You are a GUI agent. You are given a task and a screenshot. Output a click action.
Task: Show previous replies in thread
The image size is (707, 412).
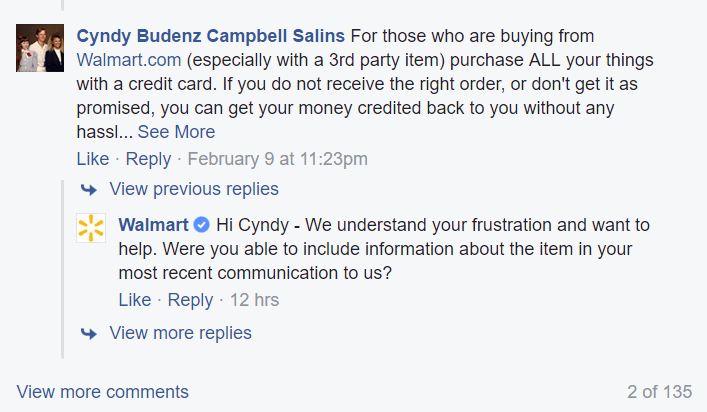tap(194, 189)
